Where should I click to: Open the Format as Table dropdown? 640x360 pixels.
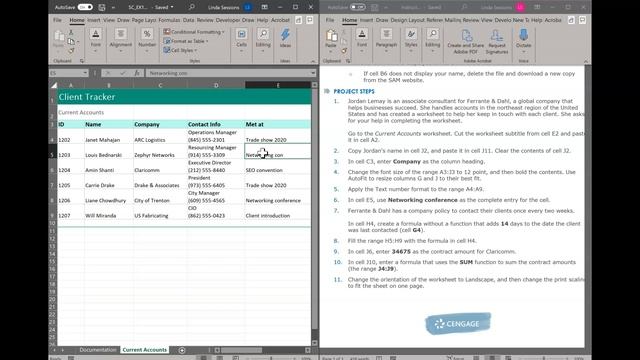click(x=186, y=41)
